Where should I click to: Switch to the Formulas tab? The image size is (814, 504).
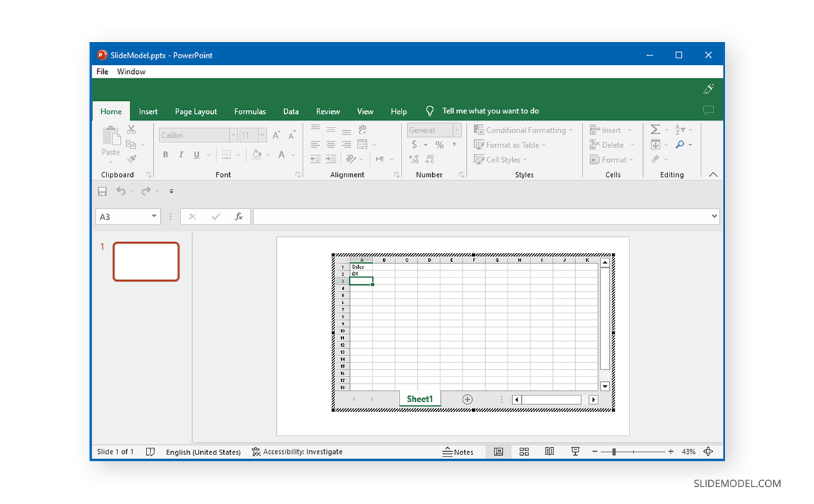click(250, 111)
